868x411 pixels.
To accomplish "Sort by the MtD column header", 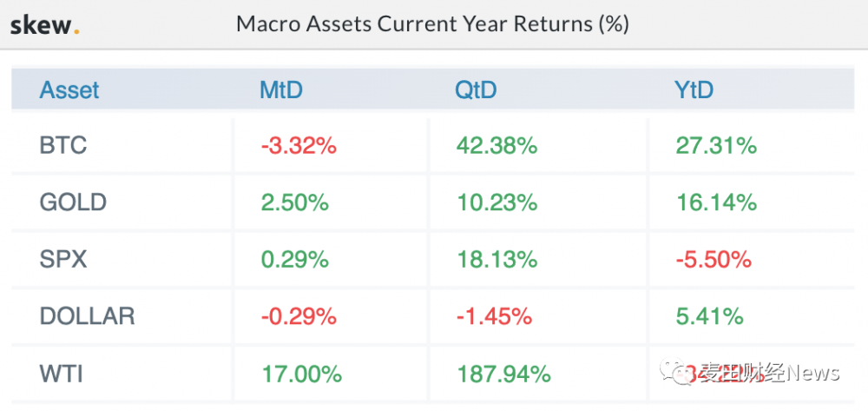I will [x=281, y=90].
